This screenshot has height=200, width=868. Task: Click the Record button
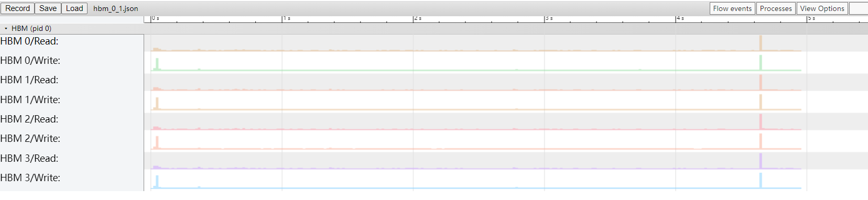coord(17,8)
